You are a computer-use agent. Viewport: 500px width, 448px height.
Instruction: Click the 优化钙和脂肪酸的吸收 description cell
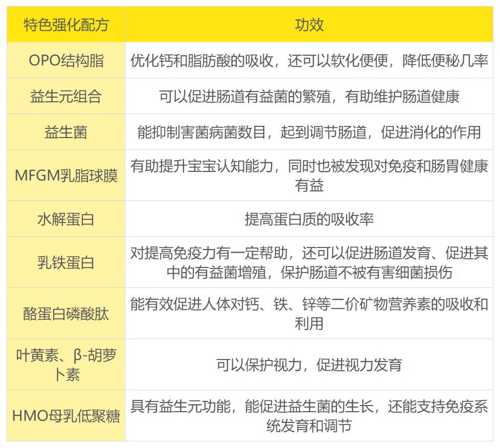click(309, 60)
